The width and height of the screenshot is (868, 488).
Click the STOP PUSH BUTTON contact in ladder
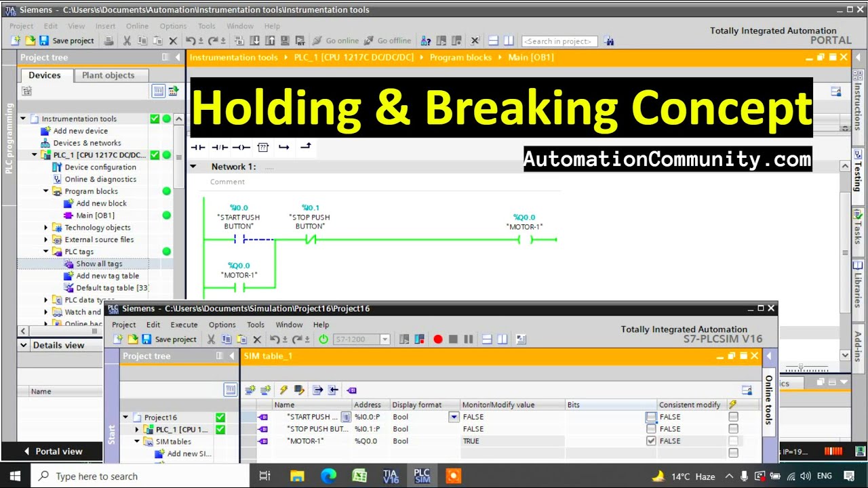310,239
